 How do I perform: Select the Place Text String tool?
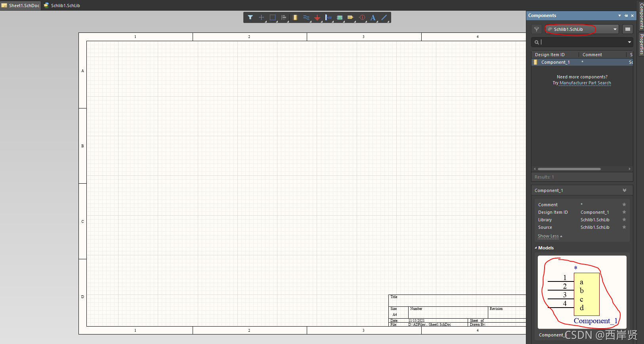click(373, 17)
